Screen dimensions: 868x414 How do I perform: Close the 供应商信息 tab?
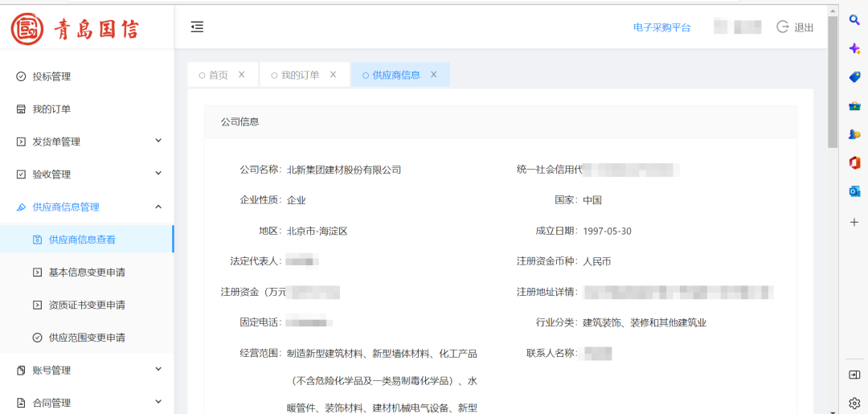433,75
